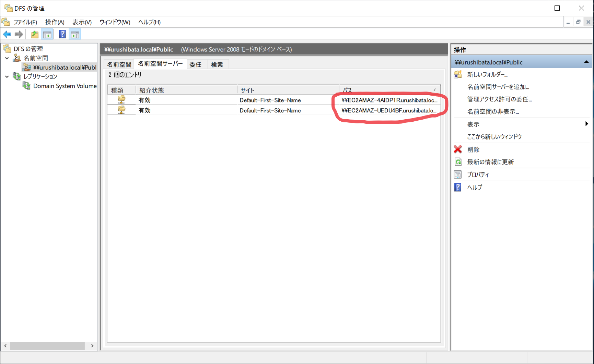Viewport: 594px width, 364px height.
Task: Click 管理アクセス許可の委任... action
Action: (500, 99)
